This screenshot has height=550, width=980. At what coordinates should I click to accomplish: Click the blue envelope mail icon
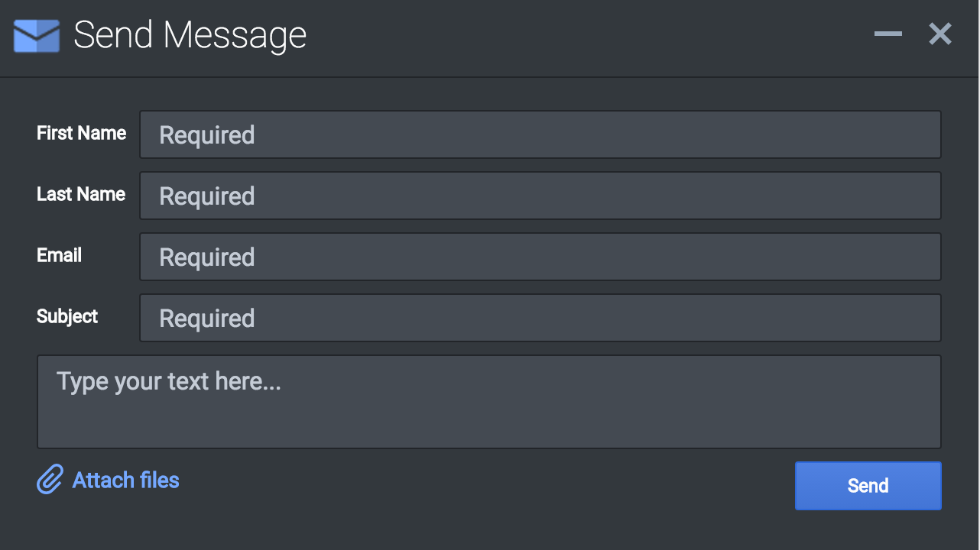pos(37,35)
